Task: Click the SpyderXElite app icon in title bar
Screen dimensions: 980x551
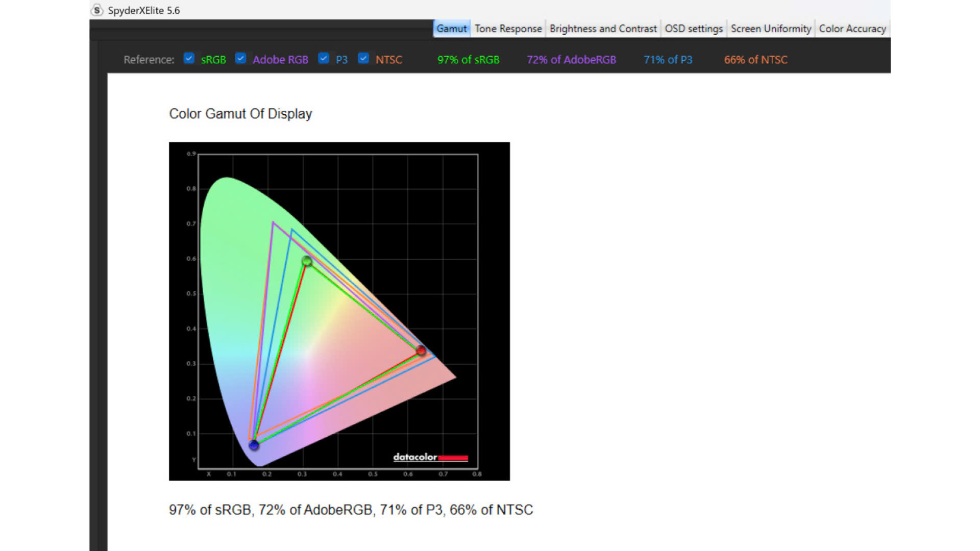Action: (97, 10)
